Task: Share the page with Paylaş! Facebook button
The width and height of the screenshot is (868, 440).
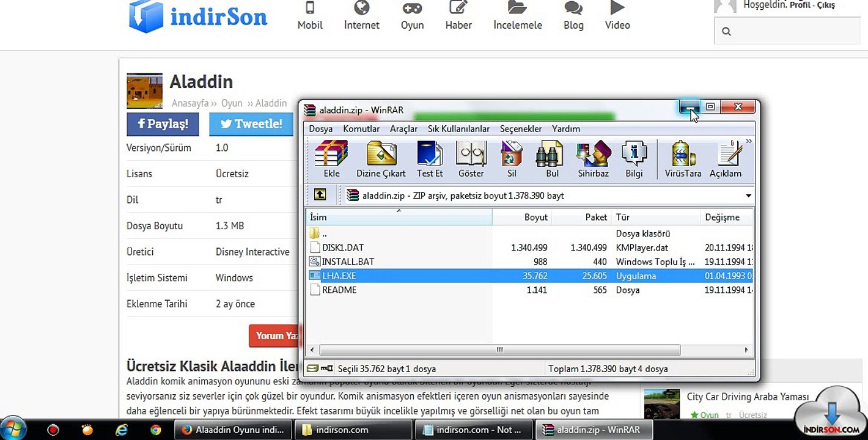Action: click(163, 124)
